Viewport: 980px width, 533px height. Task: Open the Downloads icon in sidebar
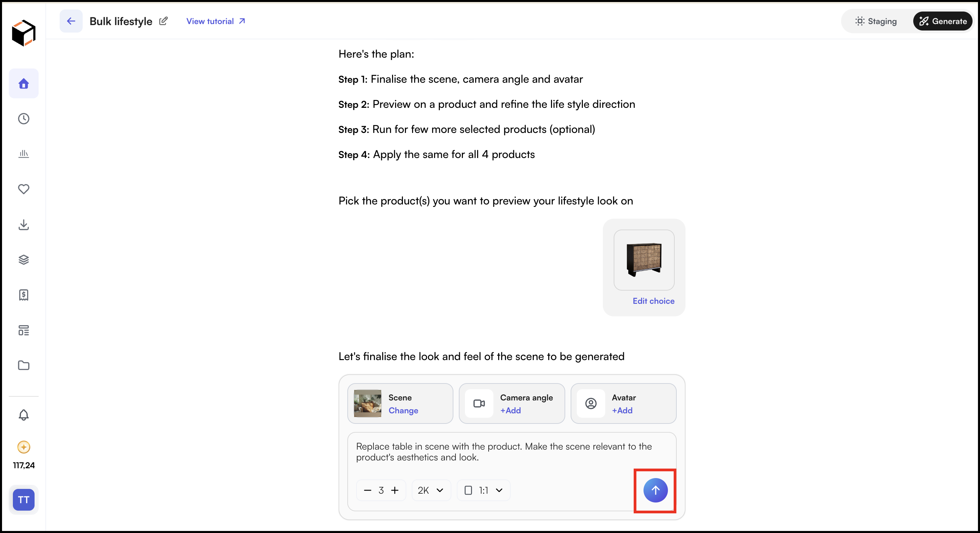tap(24, 224)
